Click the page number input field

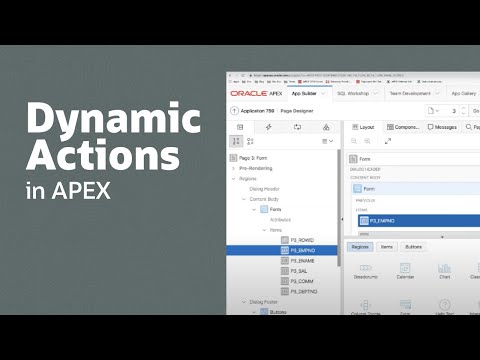[x=450, y=111]
